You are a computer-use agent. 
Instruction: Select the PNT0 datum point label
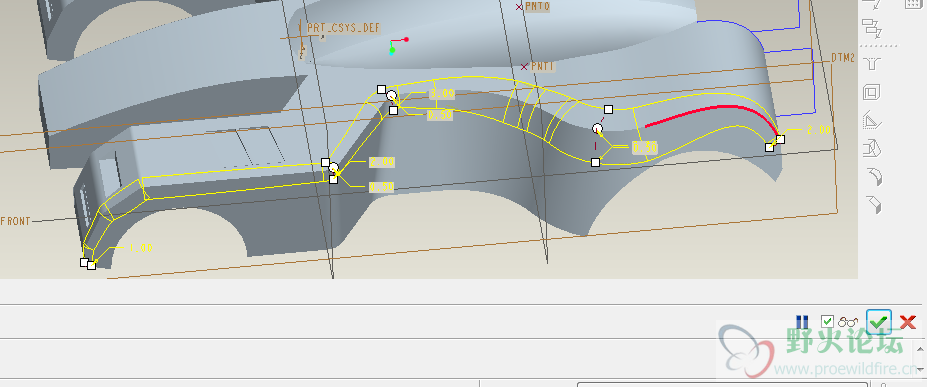coord(537,6)
